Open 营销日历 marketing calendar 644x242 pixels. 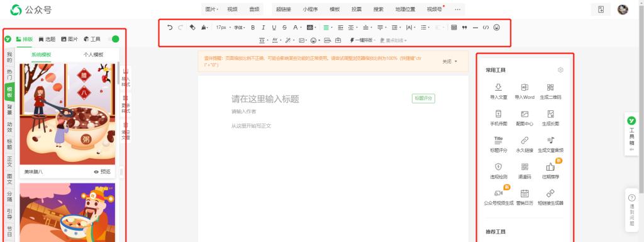(525, 197)
